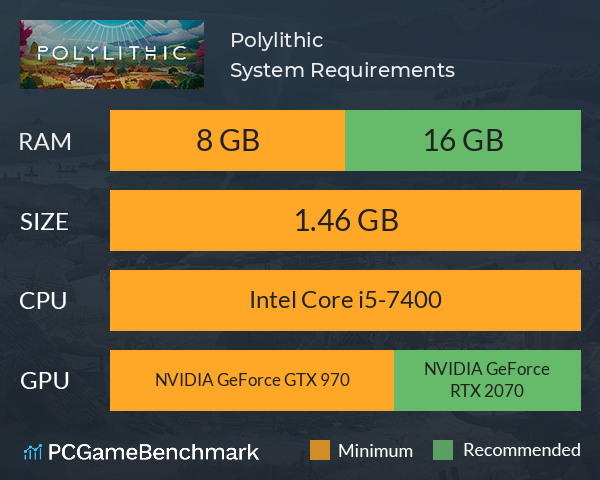Open the PCGameBenchmark logo text link
Viewport: 600px width, 480px height.
(153, 452)
